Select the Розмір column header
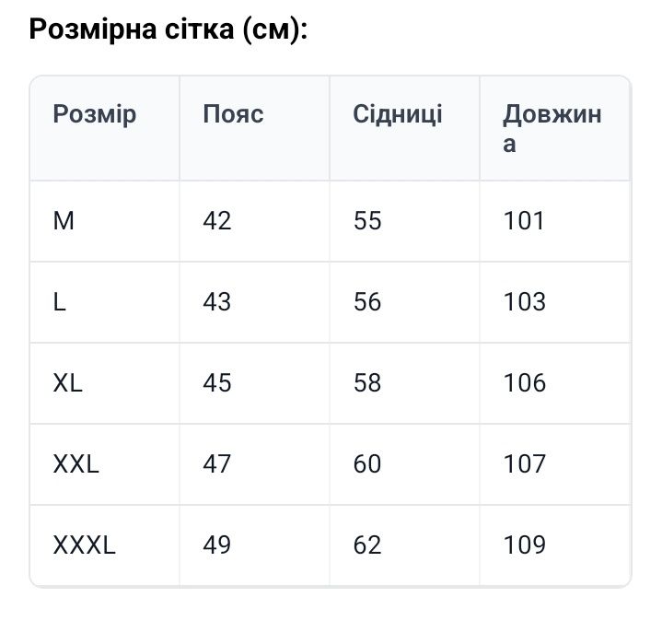This screenshot has width=662, height=644. (95, 114)
